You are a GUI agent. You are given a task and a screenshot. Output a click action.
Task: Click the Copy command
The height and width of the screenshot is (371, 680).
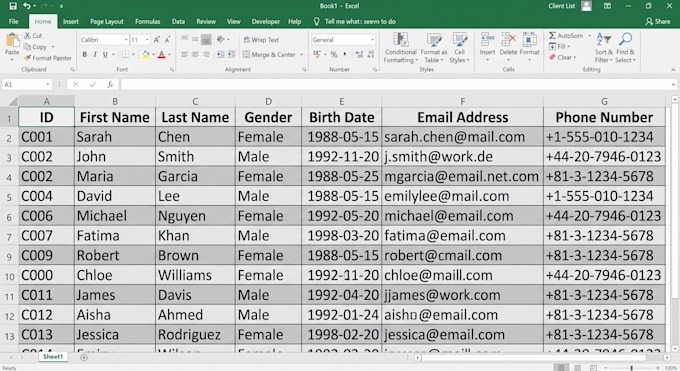(35, 46)
